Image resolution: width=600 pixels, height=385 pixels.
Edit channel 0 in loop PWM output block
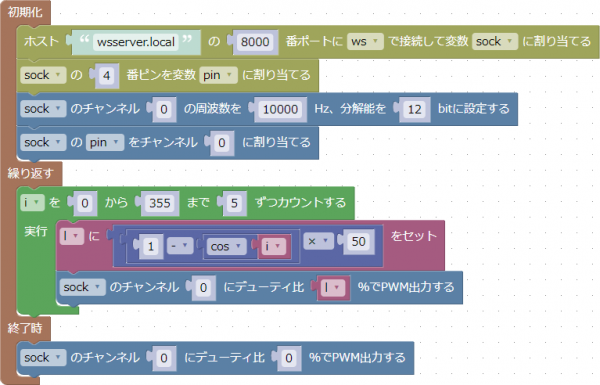tap(204, 288)
